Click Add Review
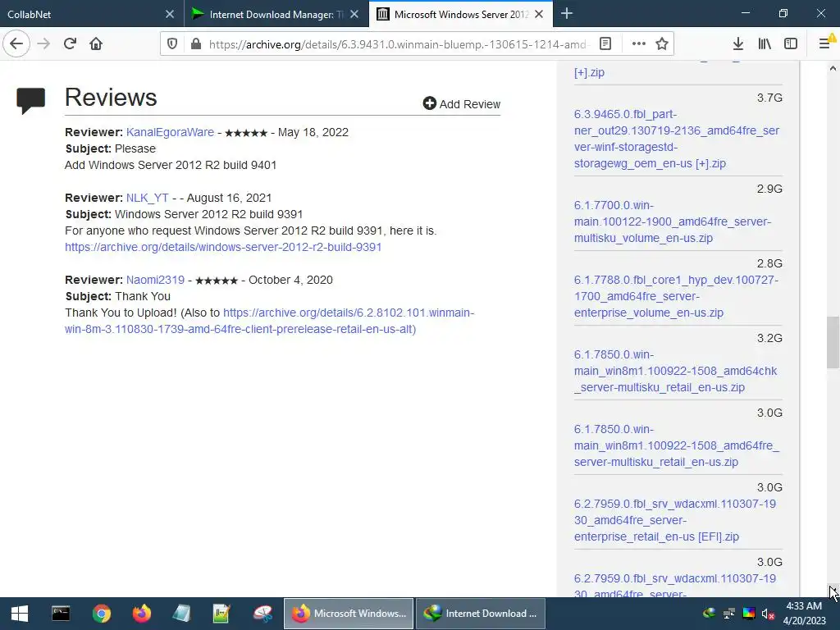 [x=461, y=104]
